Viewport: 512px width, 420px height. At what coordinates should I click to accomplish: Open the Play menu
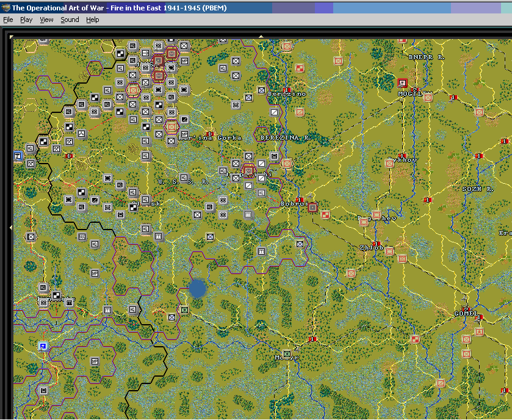point(26,20)
